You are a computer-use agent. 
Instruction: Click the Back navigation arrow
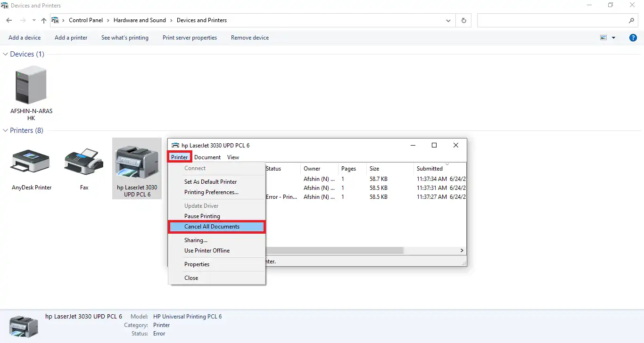tap(9, 20)
